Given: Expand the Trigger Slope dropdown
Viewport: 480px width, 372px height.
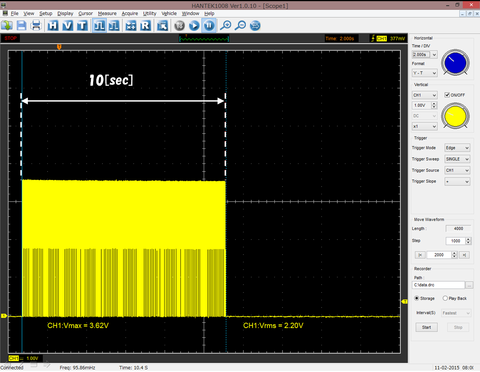Looking at the screenshot, I should point(467,182).
